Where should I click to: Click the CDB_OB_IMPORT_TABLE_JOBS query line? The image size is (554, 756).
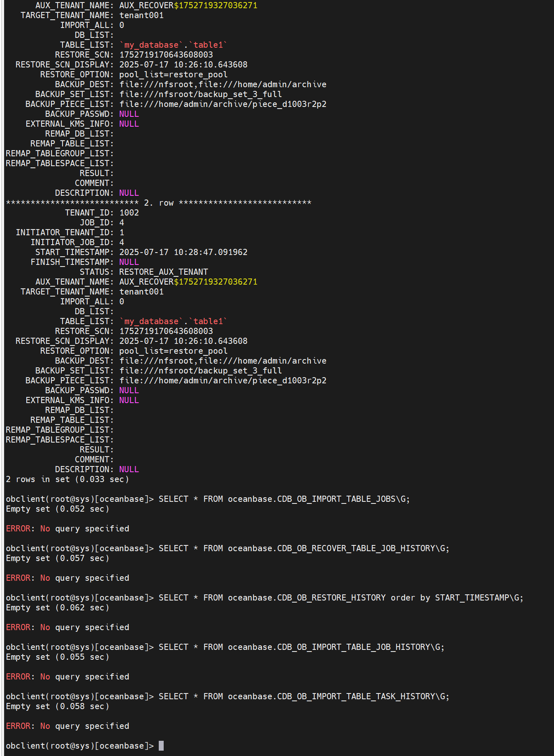tap(208, 499)
